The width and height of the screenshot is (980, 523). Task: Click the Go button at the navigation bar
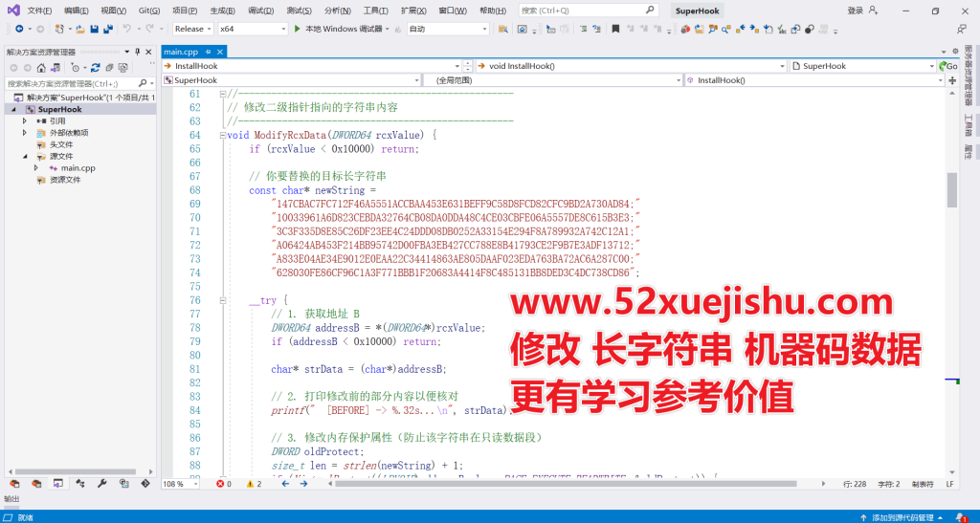(x=948, y=66)
